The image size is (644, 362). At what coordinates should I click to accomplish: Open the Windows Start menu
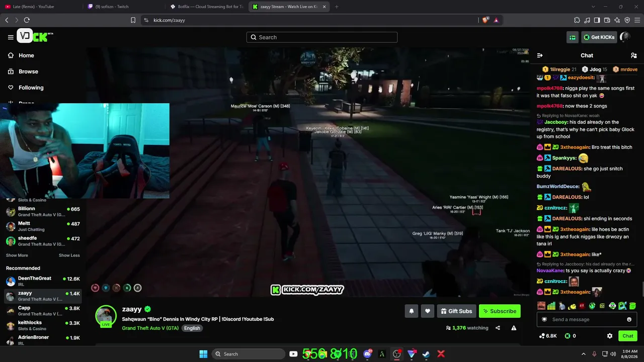tap(203, 354)
